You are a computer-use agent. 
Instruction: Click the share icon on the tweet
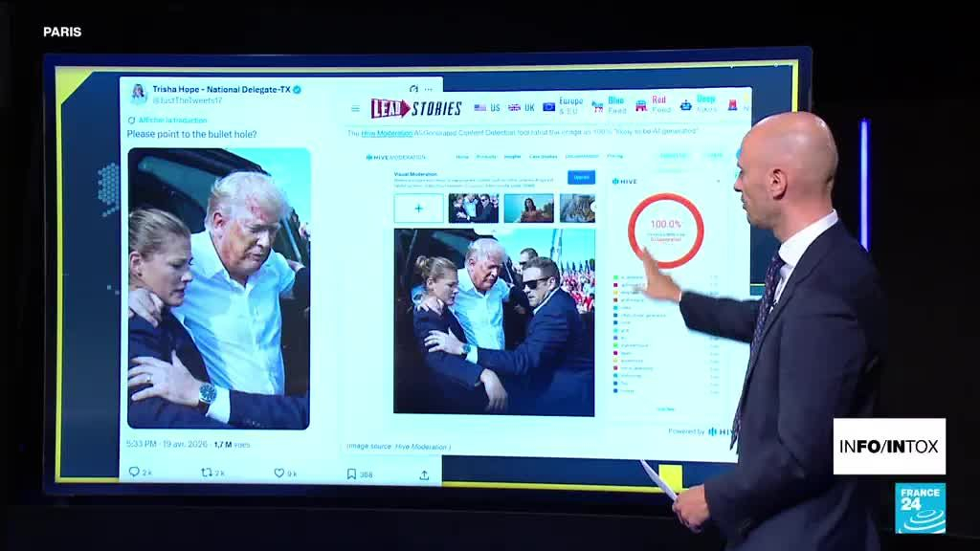[x=424, y=474]
